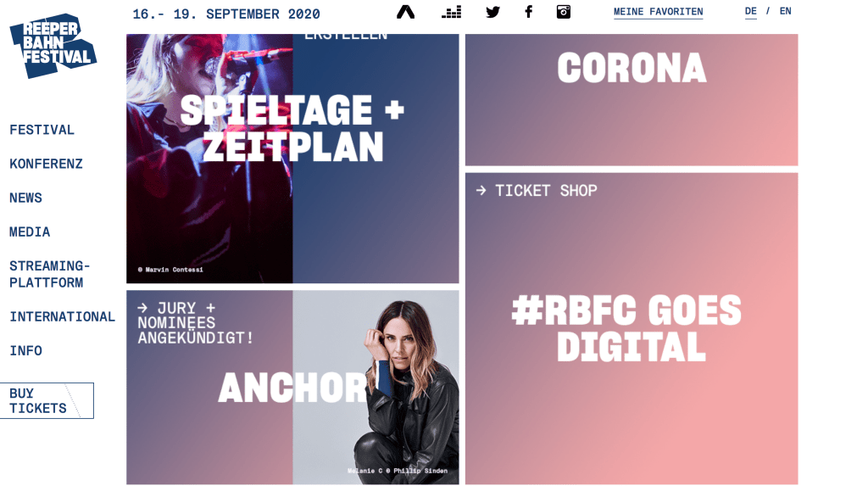The height and width of the screenshot is (497, 868).
Task: Go to the News section
Action: [26, 198]
